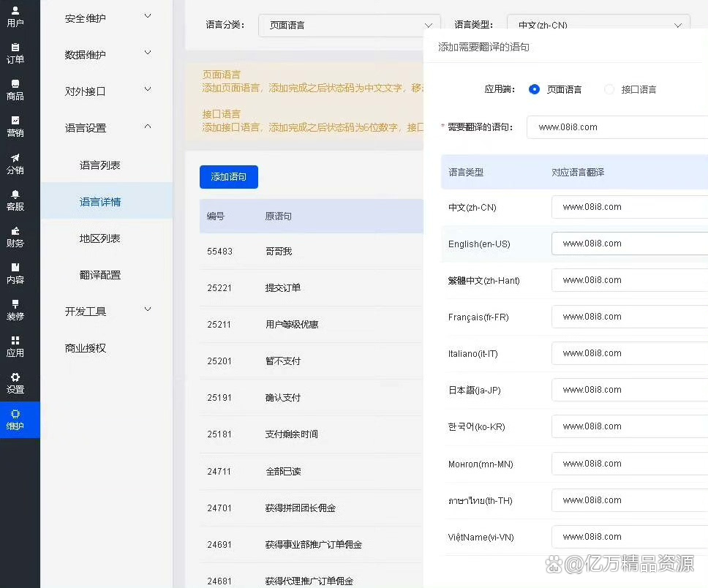The height and width of the screenshot is (588, 708).
Task: Open the 应用 apps sidebar icon
Action: [x=15, y=347]
